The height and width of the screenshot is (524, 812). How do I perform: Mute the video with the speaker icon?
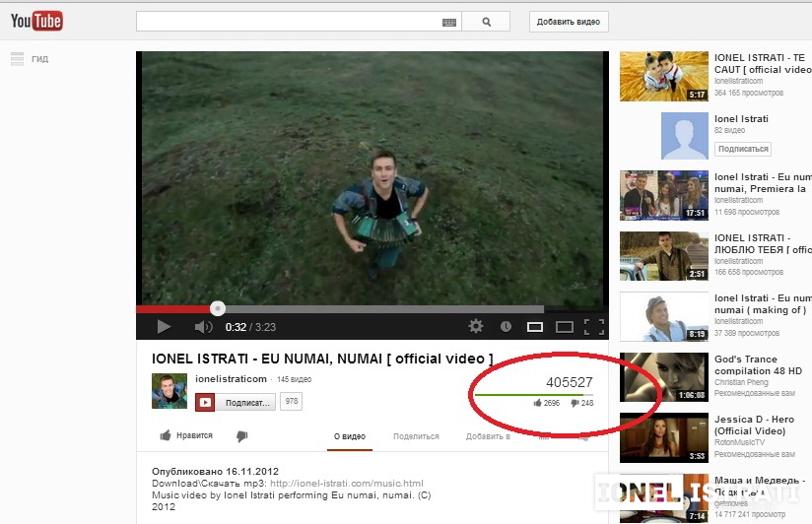[x=203, y=327]
